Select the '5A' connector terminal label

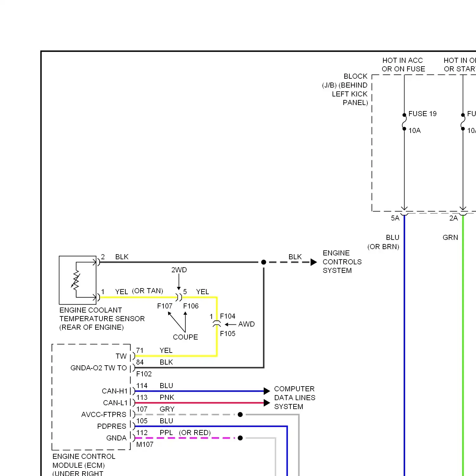coord(395,218)
